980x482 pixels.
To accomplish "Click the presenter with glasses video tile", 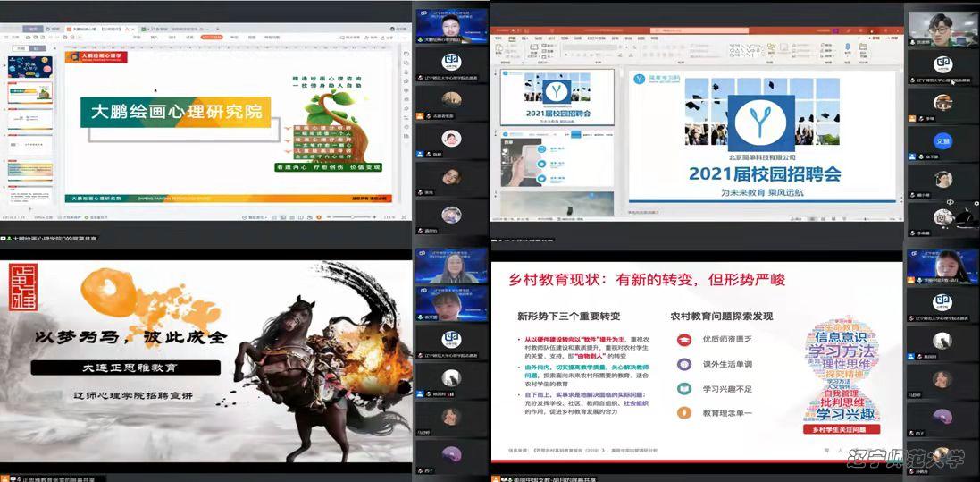I will click(942, 24).
